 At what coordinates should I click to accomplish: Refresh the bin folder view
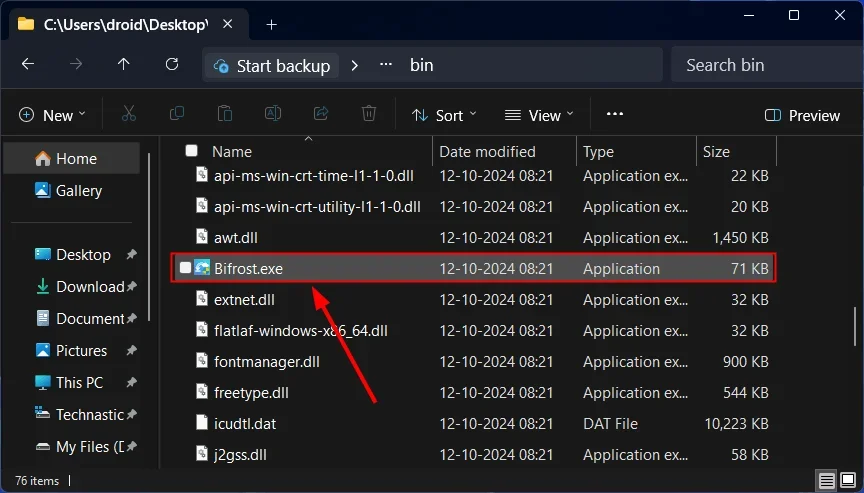[x=172, y=64]
